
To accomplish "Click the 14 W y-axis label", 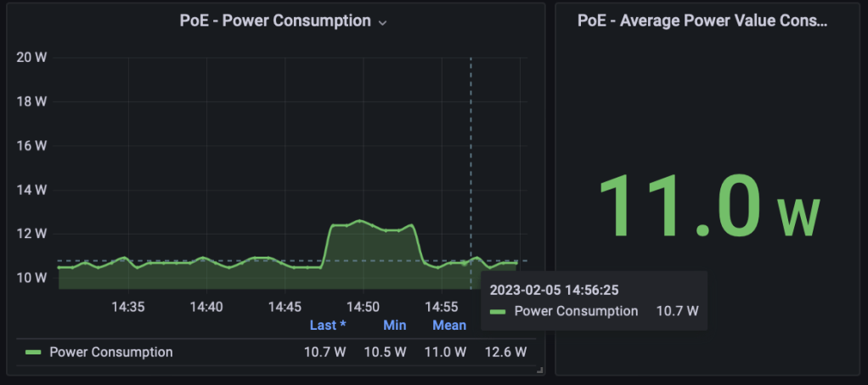I will [x=31, y=189].
